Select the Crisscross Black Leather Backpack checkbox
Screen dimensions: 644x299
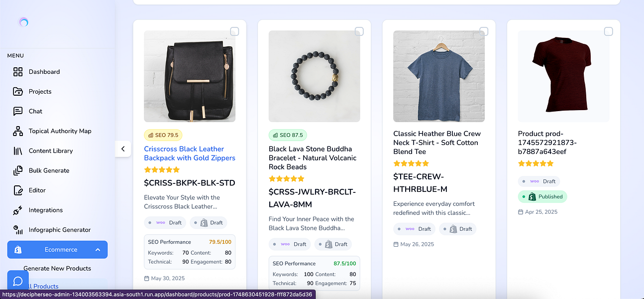(x=234, y=32)
